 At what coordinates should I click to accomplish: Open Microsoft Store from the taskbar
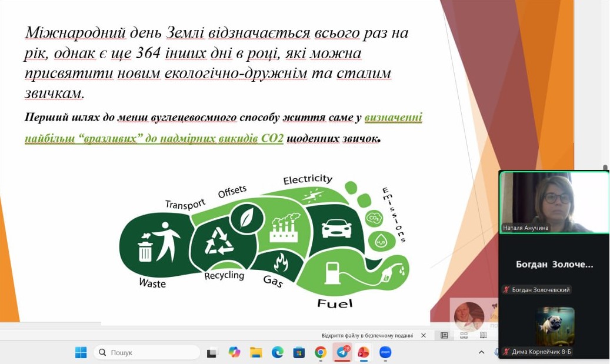[x=299, y=352]
